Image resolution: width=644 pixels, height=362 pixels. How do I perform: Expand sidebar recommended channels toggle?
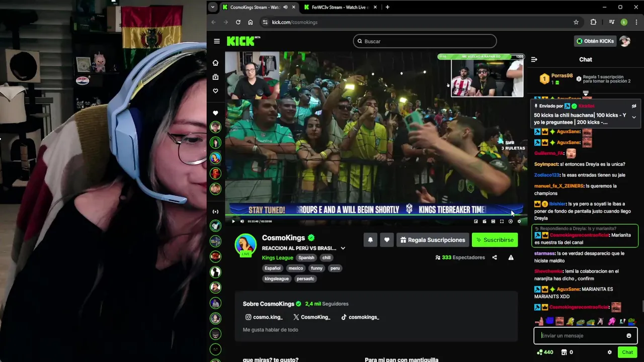pyautogui.click(x=215, y=212)
